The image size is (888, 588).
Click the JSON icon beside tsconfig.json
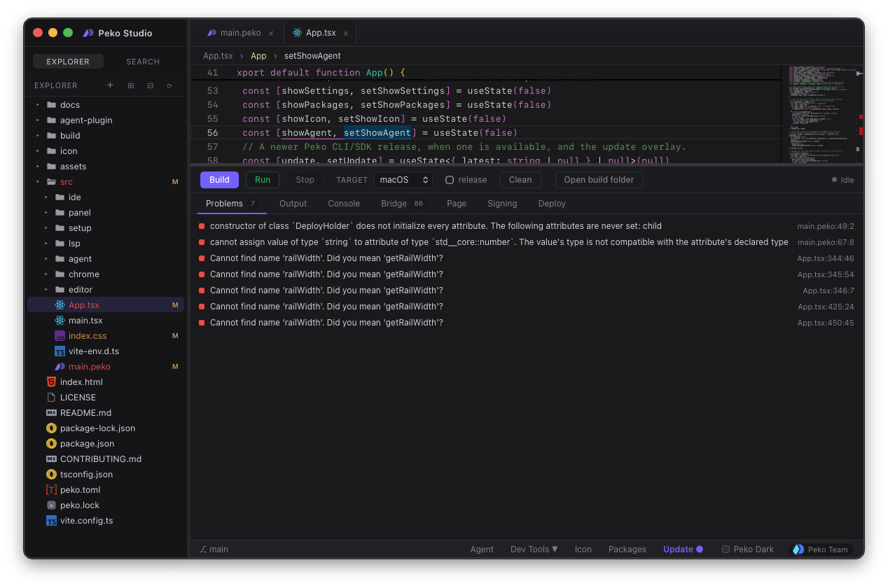point(51,475)
